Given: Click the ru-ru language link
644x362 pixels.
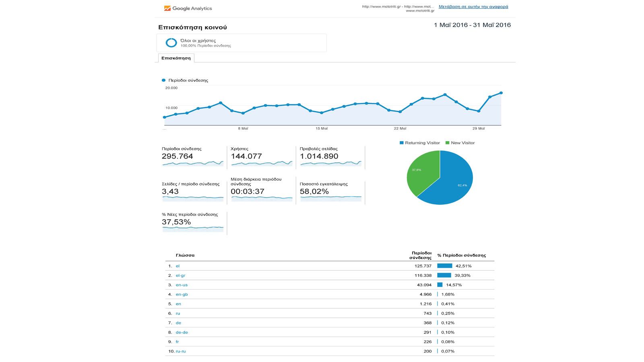Looking at the screenshot, I should click(x=181, y=351).
